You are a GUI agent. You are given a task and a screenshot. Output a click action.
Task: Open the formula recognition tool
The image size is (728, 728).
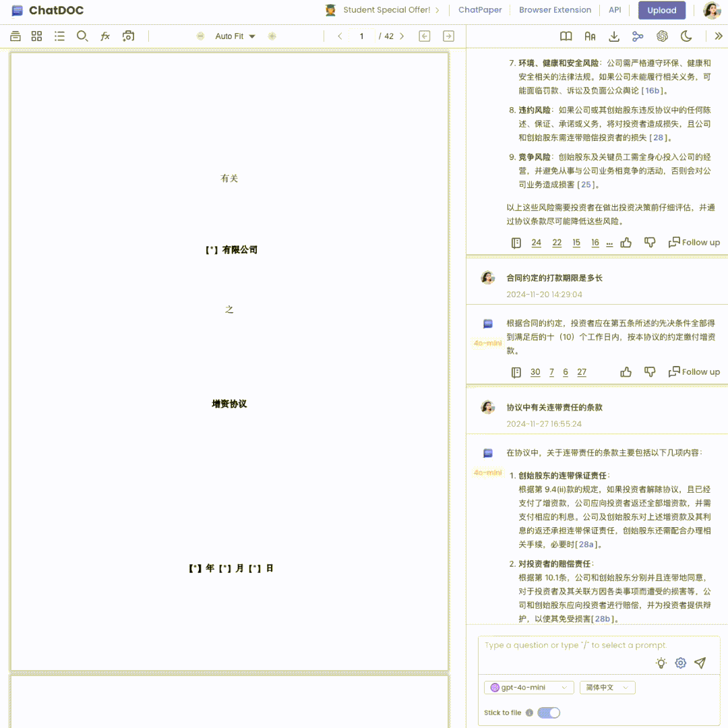click(x=104, y=36)
